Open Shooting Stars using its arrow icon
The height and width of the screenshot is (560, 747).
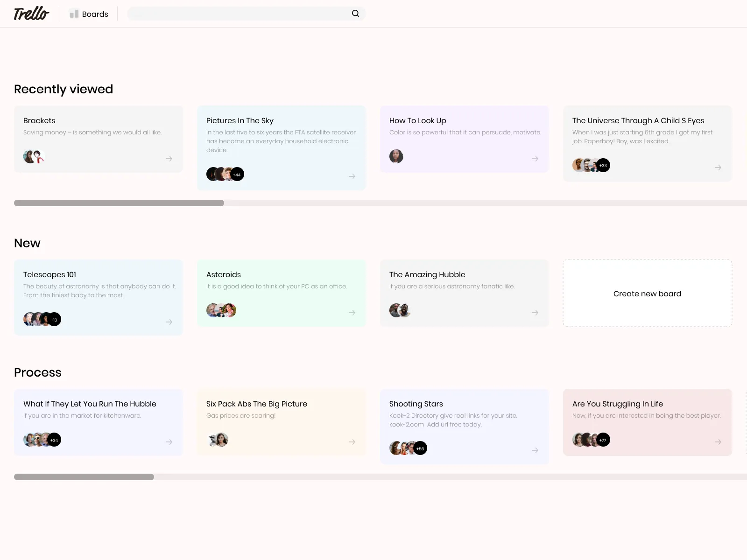535,450
